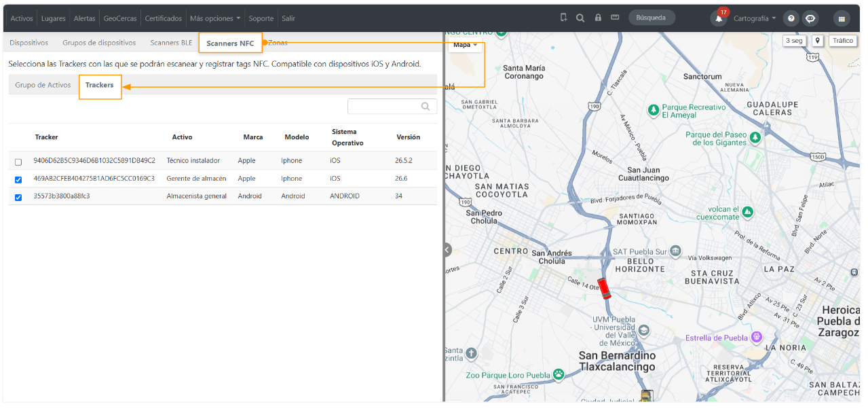Viewport: 868px width, 413px height.
Task: Click the magnifier icon in the top bar
Action: click(580, 18)
